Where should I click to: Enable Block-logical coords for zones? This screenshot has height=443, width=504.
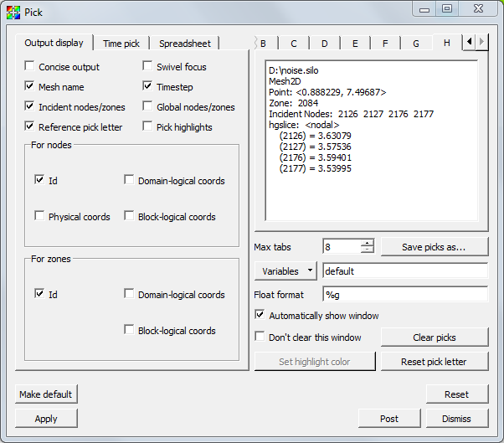(129, 329)
